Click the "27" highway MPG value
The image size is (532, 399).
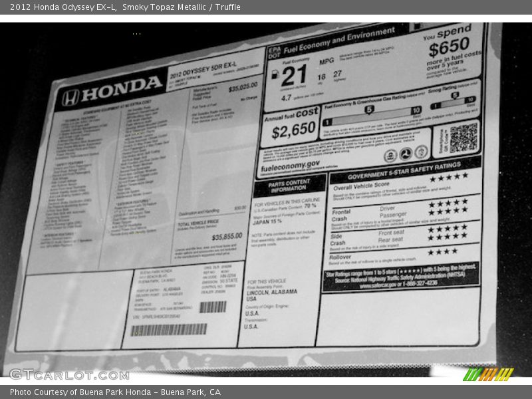pos(337,74)
